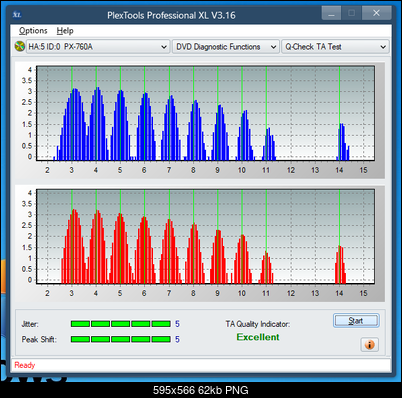Click the Jitter score value 5
The width and height of the screenshot is (402, 398).
[x=177, y=324]
